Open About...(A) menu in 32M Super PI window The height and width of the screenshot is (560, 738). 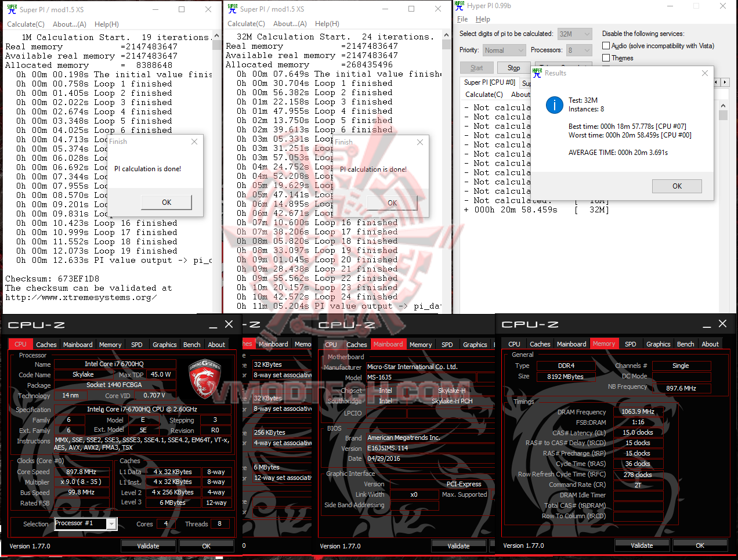tap(290, 24)
